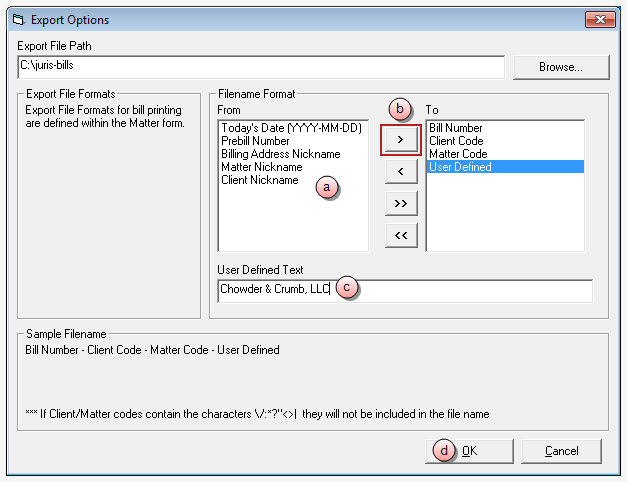Image resolution: width=627 pixels, height=482 pixels.
Task: Select Client Code in To list
Action: [x=505, y=141]
